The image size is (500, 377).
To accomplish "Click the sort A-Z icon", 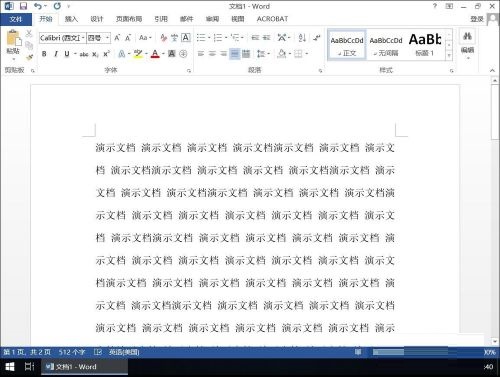I will tap(302, 38).
